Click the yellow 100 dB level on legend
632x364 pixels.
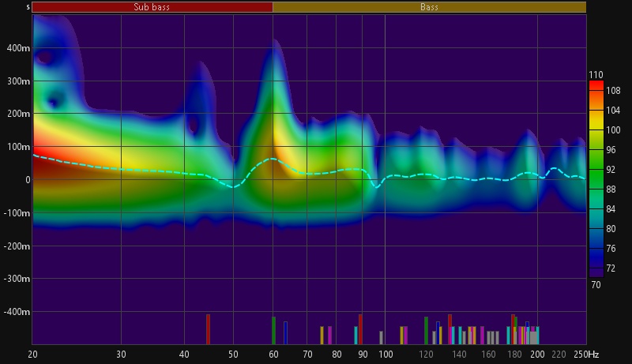click(596, 131)
